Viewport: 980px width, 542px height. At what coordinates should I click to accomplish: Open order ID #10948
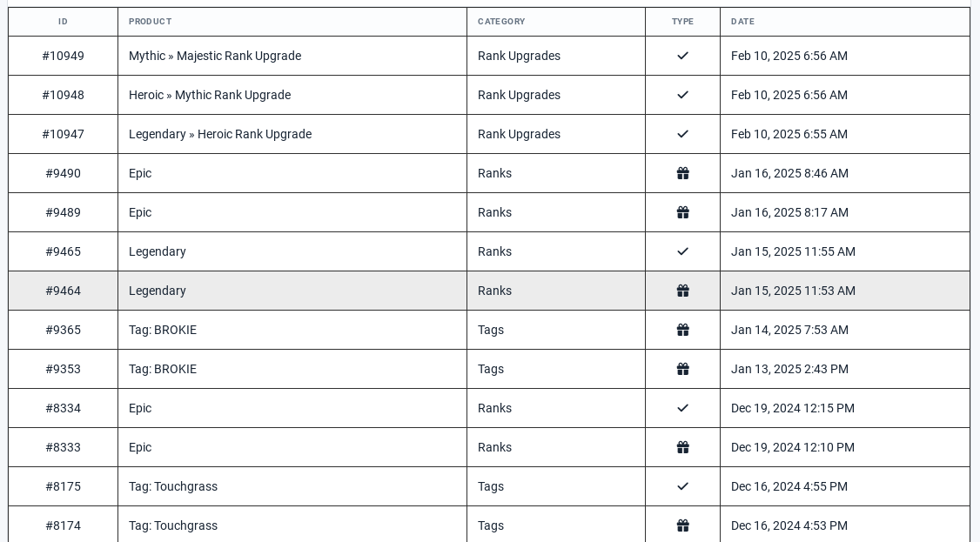click(64, 95)
